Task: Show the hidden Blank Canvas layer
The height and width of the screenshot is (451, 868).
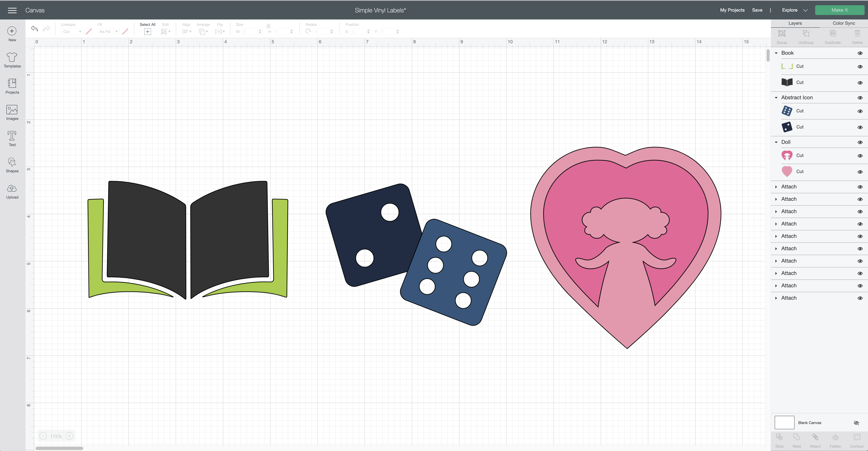Action: (856, 423)
